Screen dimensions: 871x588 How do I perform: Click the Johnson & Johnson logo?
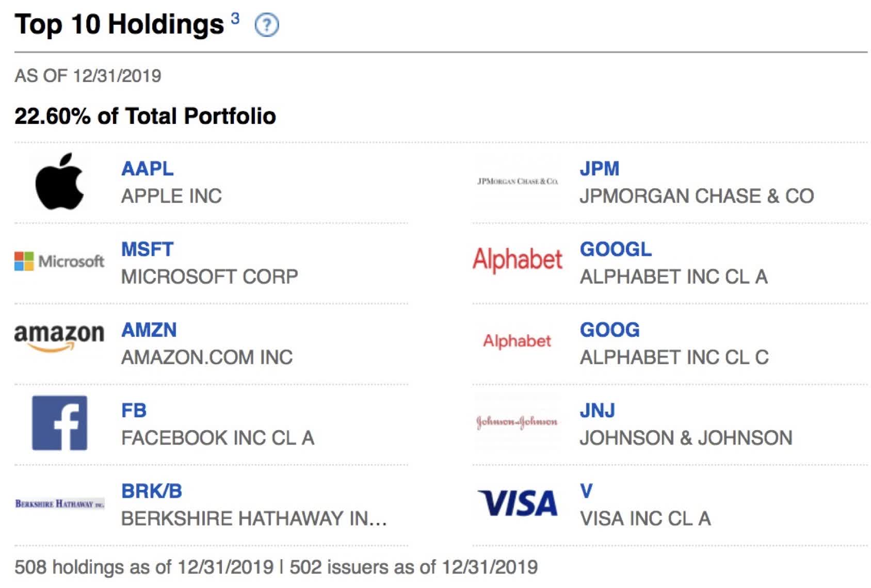516,421
